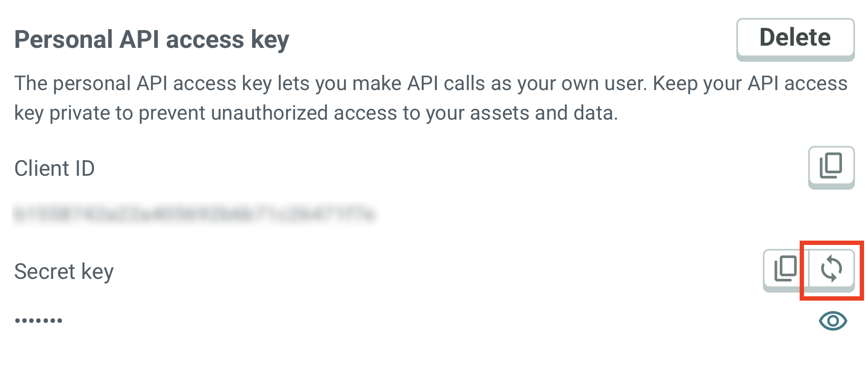
Task: Tap the duplicate-pages icon next to Secret key
Action: coord(785,269)
